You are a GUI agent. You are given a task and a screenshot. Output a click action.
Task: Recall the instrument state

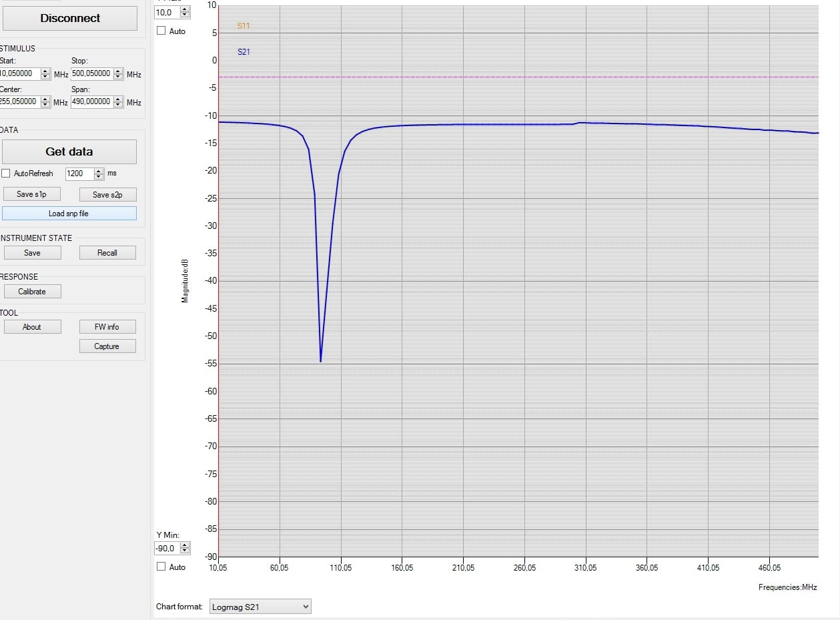point(107,253)
